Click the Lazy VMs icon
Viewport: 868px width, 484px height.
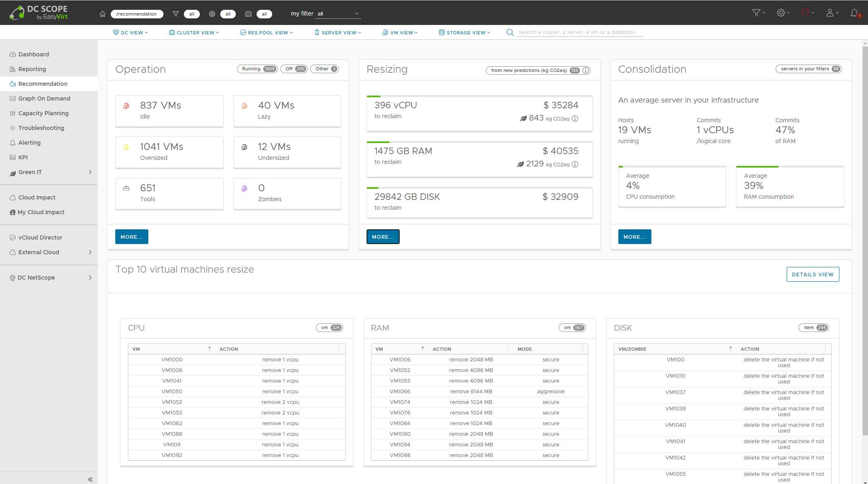coord(244,106)
